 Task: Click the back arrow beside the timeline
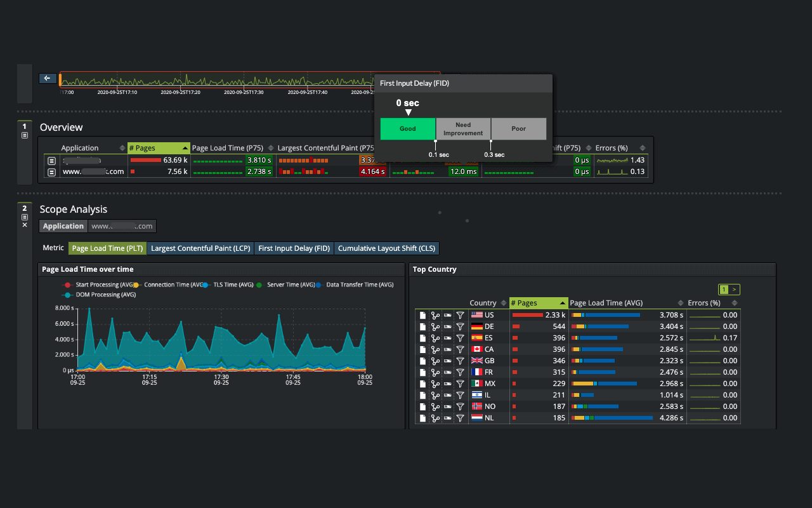click(48, 79)
